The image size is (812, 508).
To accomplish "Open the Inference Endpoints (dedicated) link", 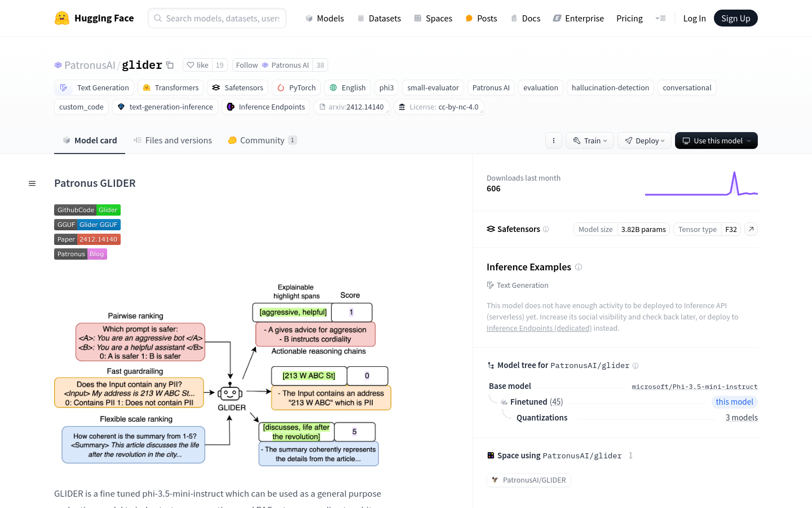I will pyautogui.click(x=539, y=329).
